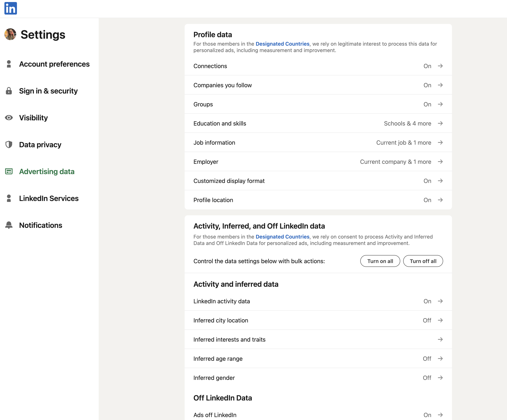The image size is (507, 420).
Task: Click the LinkedIn logo icon
Action: [11, 8]
